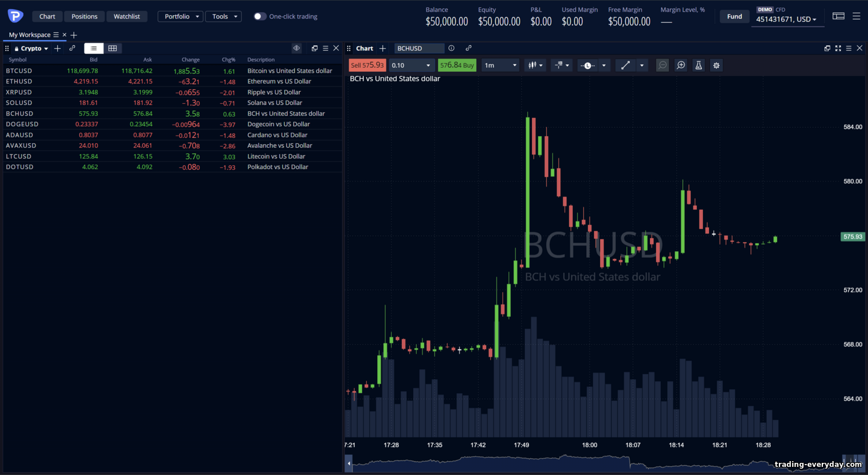
Task: Switch watchlist to grid view
Action: point(113,48)
